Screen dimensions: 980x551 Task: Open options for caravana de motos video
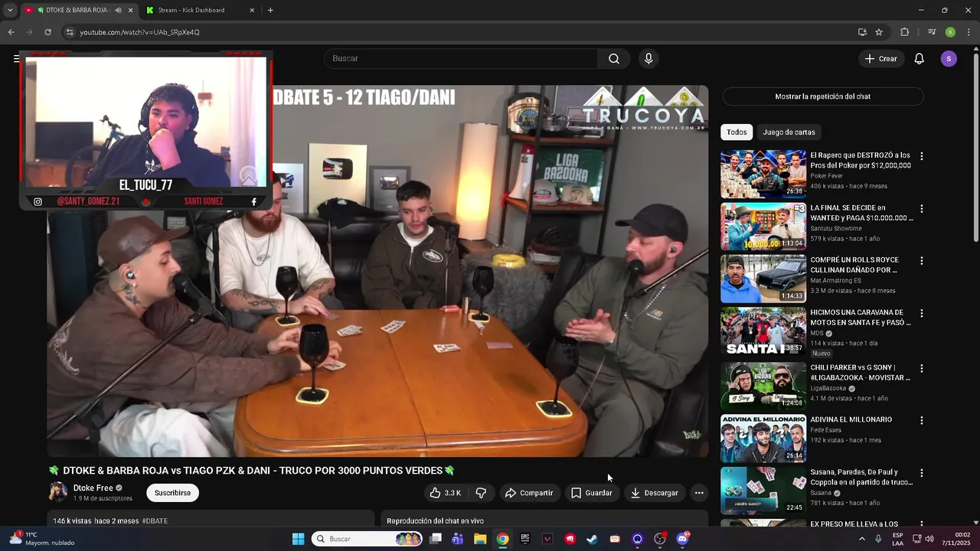tap(921, 313)
